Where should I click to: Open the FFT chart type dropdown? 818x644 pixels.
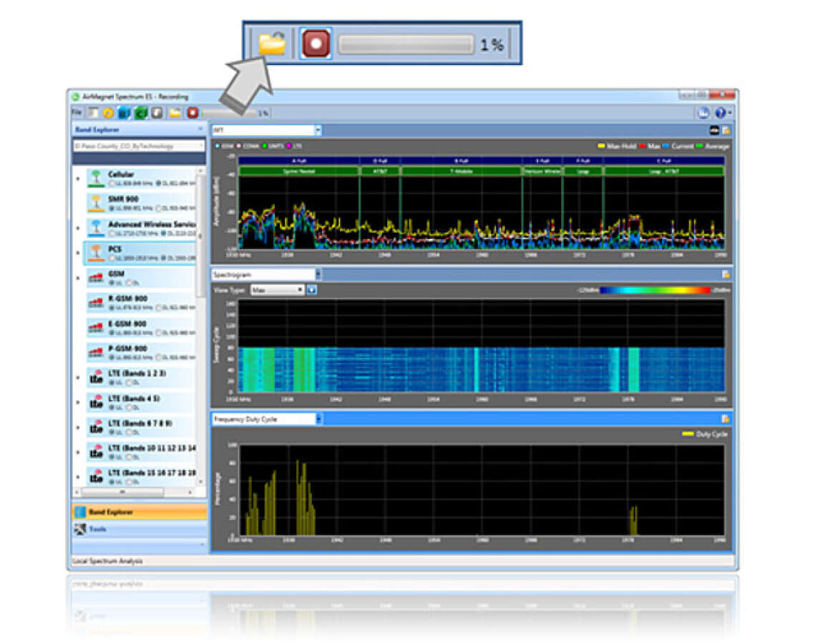pos(266,130)
